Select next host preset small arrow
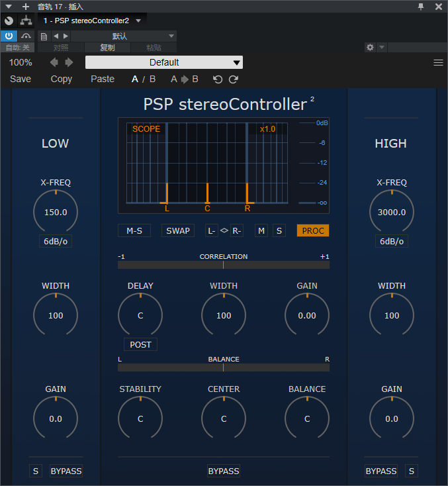The width and height of the screenshot is (448, 486). (x=66, y=36)
